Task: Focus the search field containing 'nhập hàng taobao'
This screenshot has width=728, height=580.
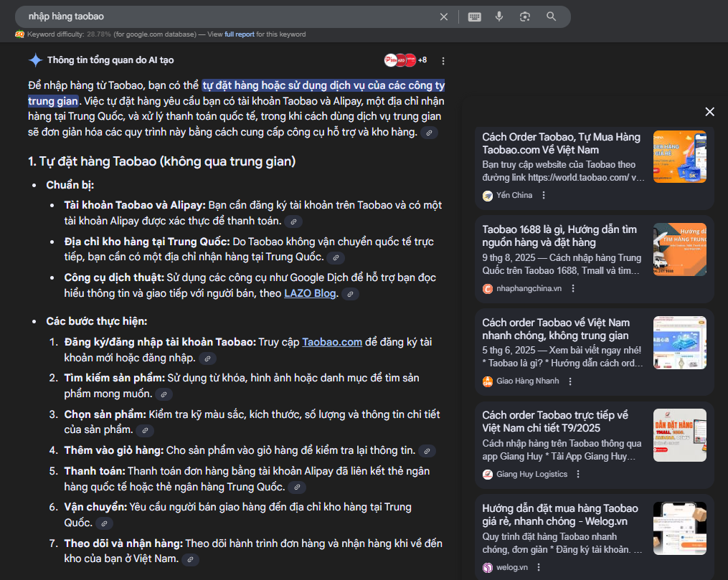Action: (x=230, y=16)
